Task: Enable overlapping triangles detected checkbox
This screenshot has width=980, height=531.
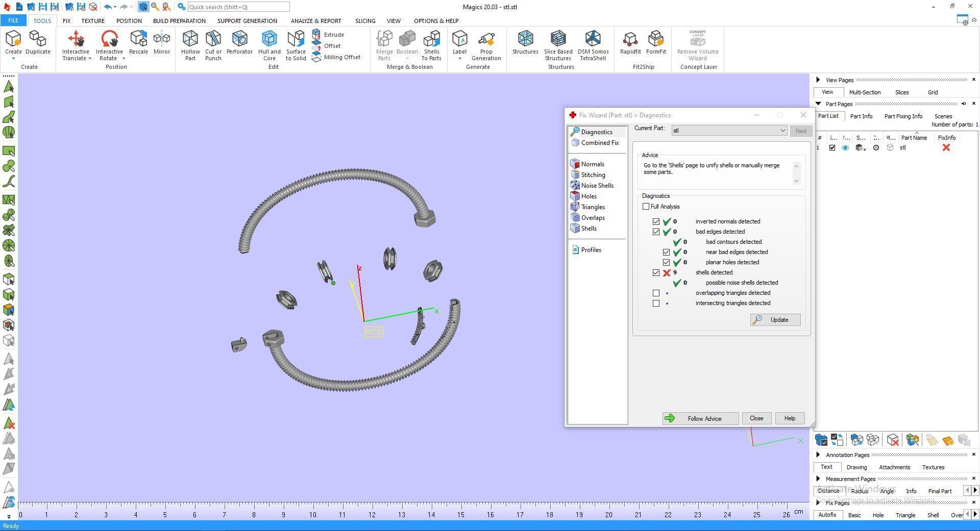Action: point(656,293)
